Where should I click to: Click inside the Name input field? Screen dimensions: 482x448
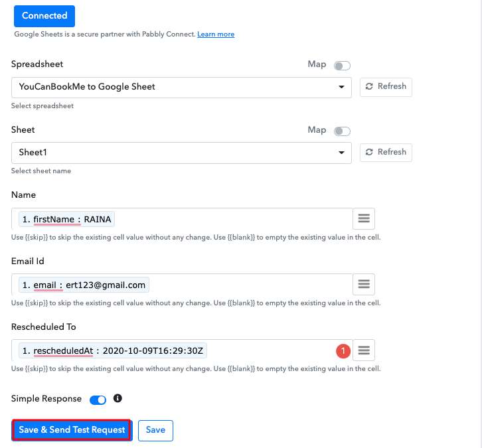click(232, 218)
